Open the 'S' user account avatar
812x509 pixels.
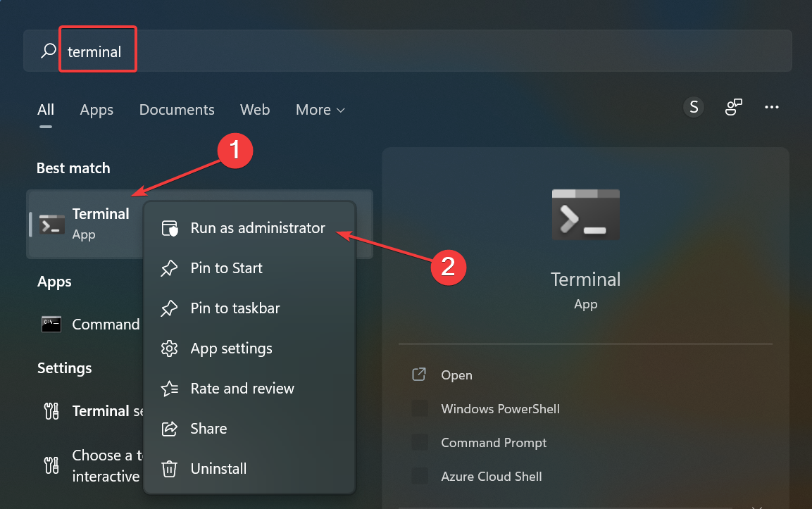694,107
